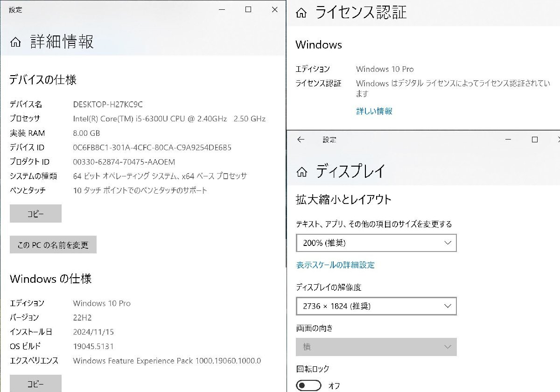This screenshot has width=560, height=392.
Task: Click the home icon beside 詳細情報
Action: pos(15,42)
